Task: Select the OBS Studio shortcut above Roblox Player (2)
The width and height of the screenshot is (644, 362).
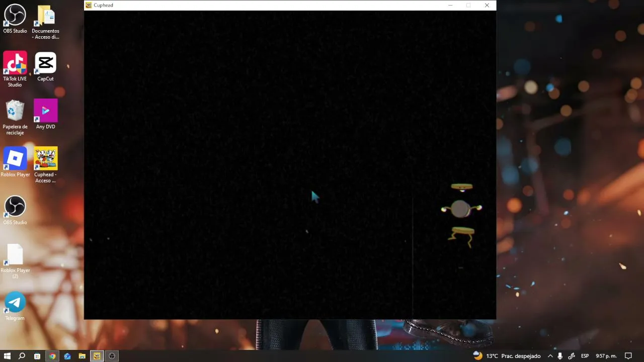Action: (x=15, y=210)
